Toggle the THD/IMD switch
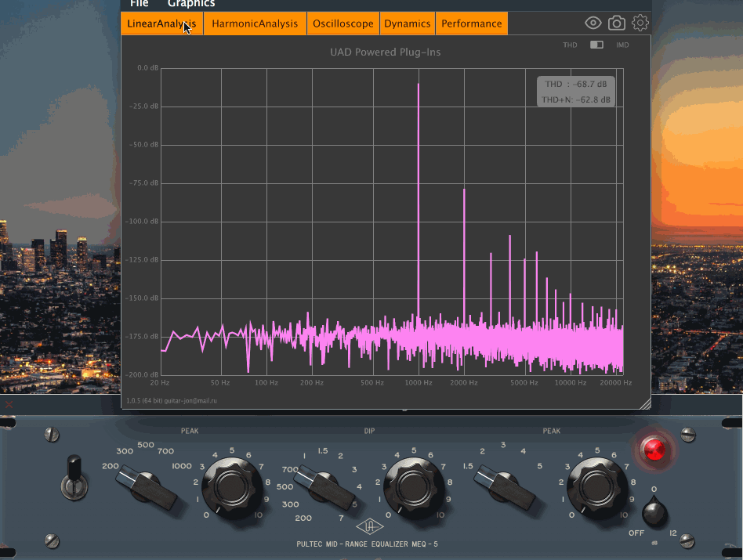The image size is (743, 560). point(596,45)
